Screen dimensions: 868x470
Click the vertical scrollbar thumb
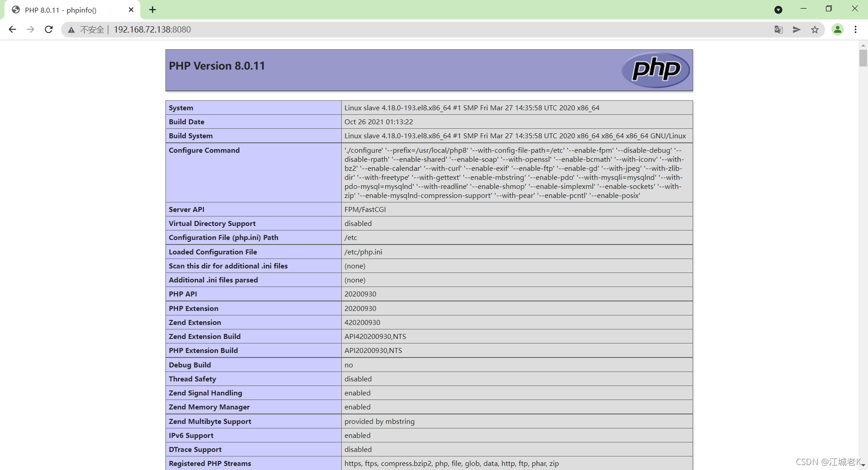pyautogui.click(x=863, y=58)
